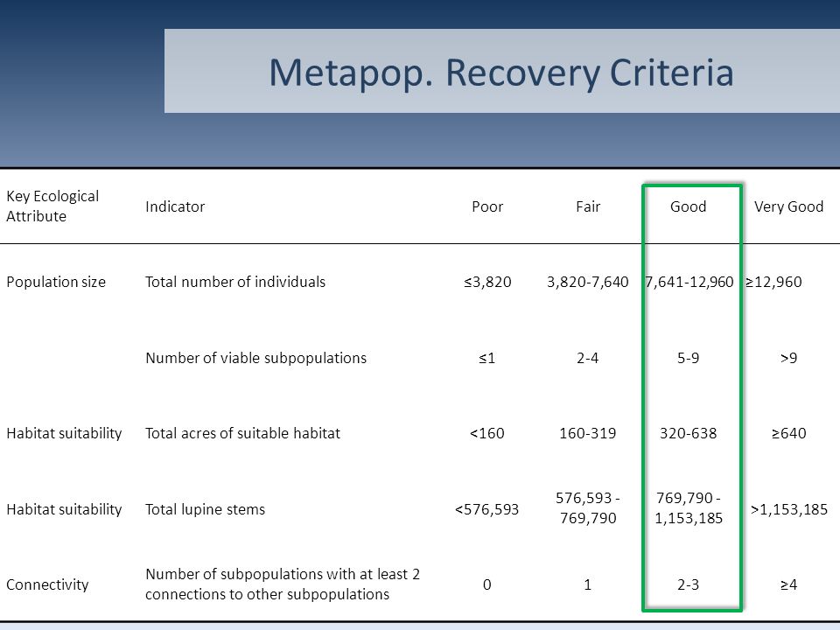This screenshot has width=840, height=630.
Task: Click the '576,593 - 769,790' cell
Action: [588, 507]
